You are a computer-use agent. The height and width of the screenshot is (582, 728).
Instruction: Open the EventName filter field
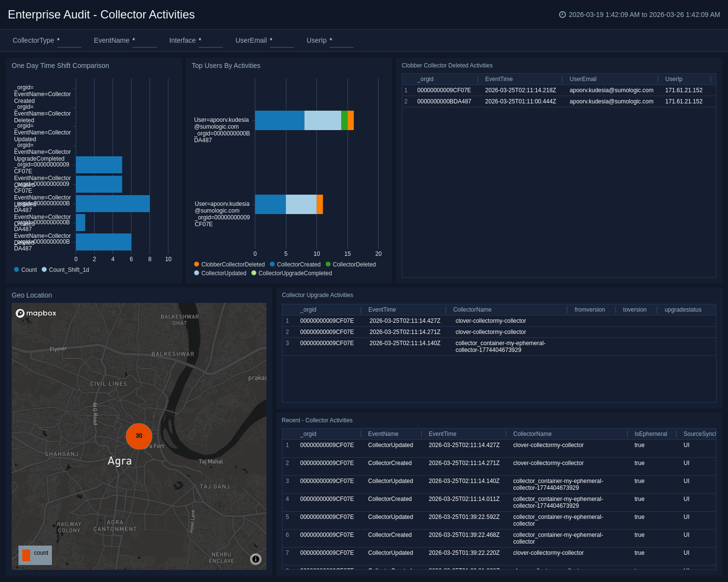click(144, 41)
